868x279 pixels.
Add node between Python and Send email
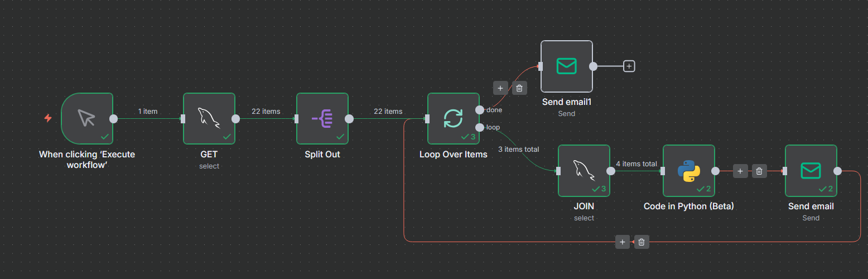coord(740,171)
